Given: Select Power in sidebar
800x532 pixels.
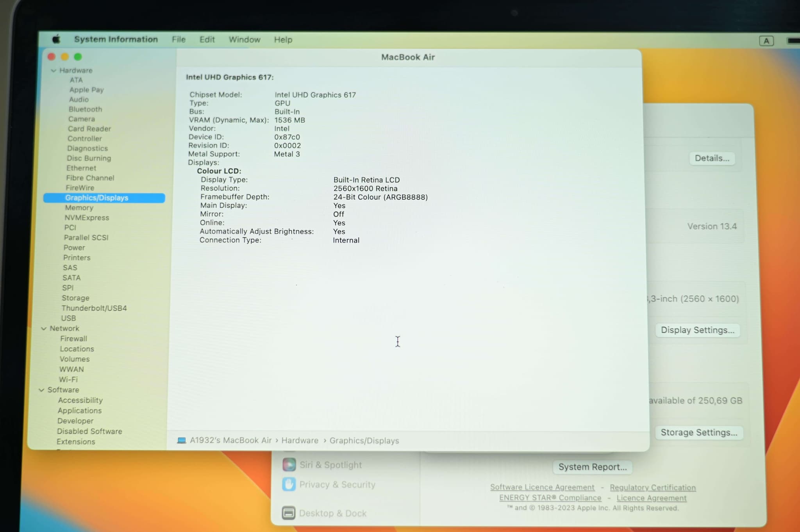Looking at the screenshot, I should click(x=74, y=248).
